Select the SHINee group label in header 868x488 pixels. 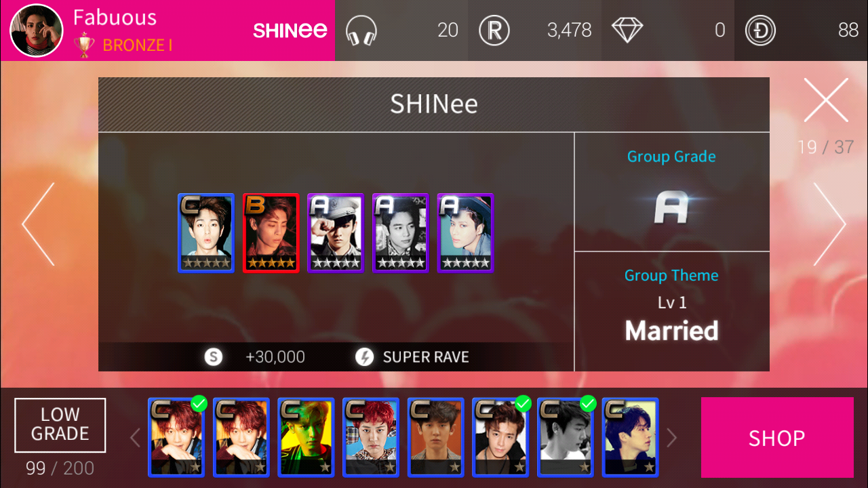coord(290,30)
